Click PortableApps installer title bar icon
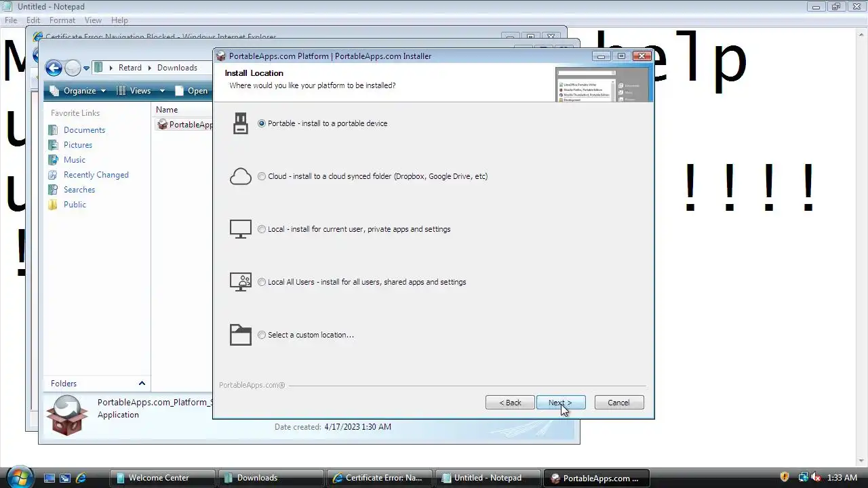868x488 pixels. (x=221, y=56)
